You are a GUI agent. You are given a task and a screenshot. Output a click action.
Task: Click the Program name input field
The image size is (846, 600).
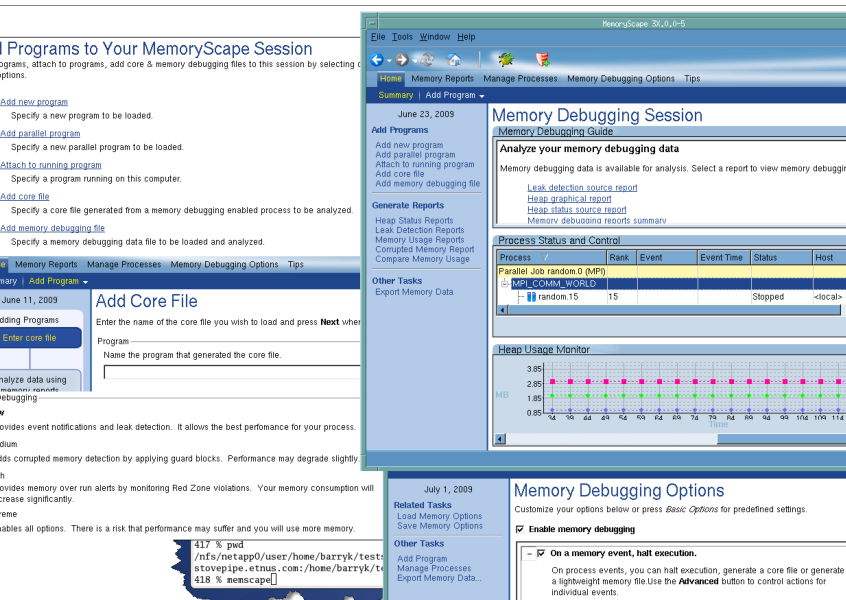coord(230,372)
